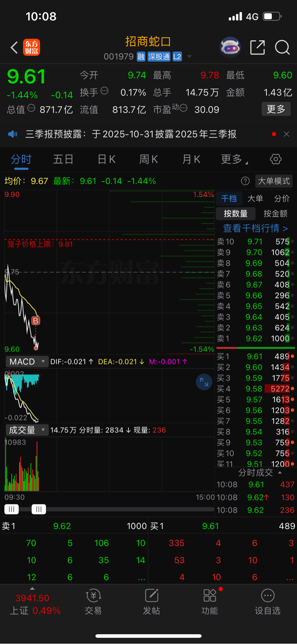297x644 pixels.
Task: Collapse 分时成交 section arrow
Action: point(280,472)
